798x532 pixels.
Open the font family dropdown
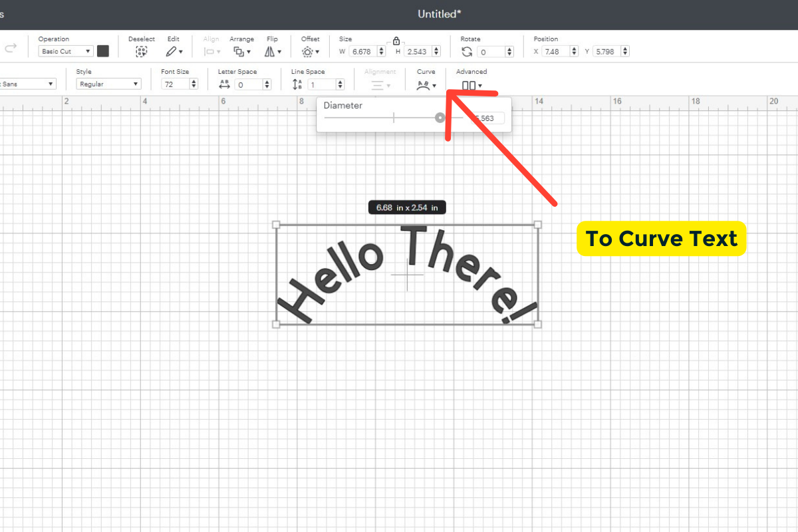tap(28, 84)
